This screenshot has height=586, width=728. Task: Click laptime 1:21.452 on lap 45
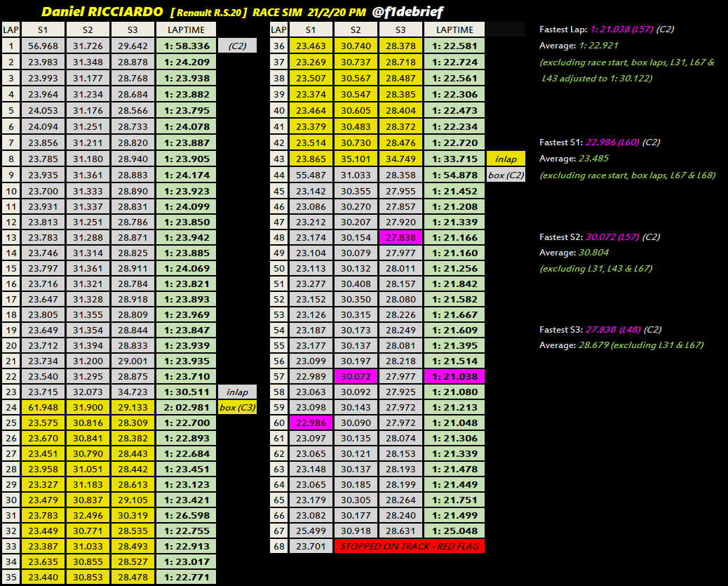pyautogui.click(x=454, y=191)
